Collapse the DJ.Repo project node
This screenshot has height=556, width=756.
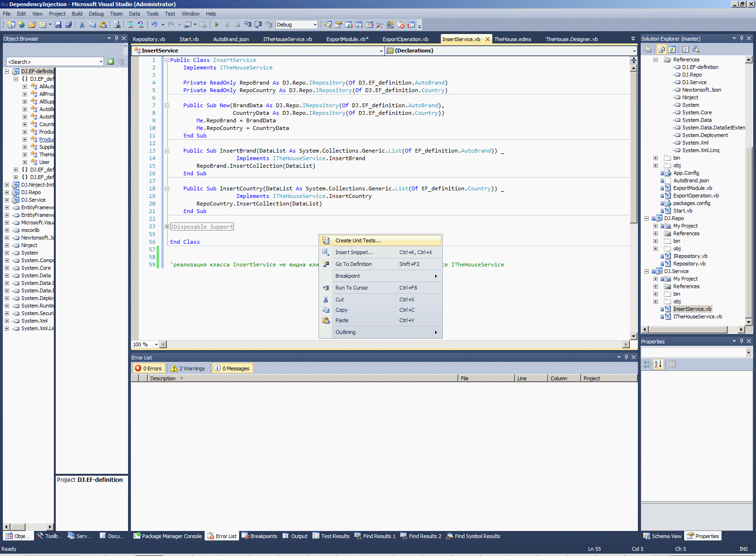pos(647,218)
